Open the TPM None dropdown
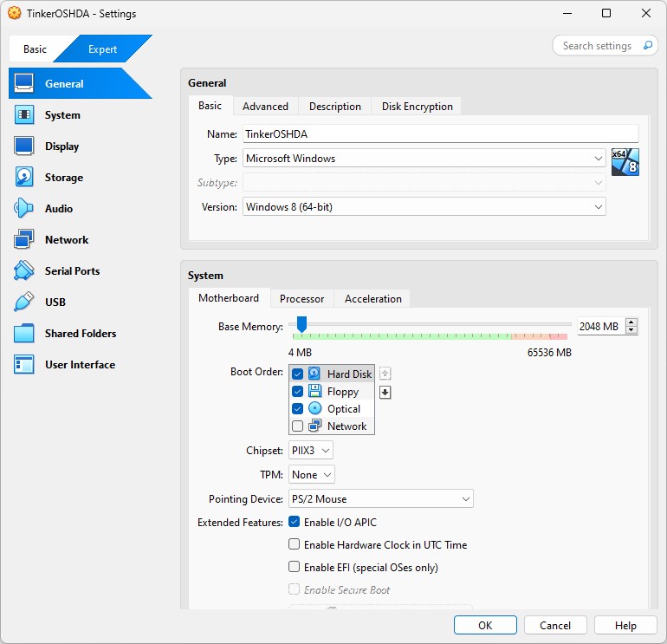 311,475
